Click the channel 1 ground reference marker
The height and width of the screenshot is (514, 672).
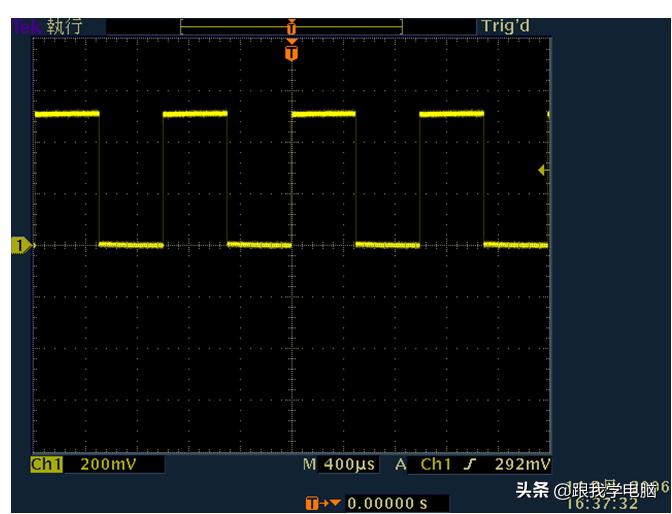tap(21, 246)
